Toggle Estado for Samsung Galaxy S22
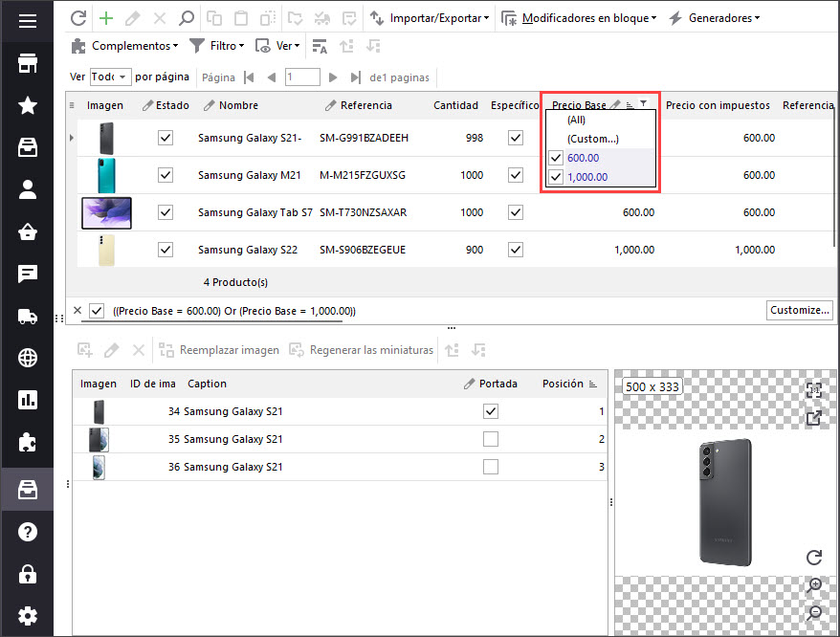The width and height of the screenshot is (840, 637). tap(166, 250)
